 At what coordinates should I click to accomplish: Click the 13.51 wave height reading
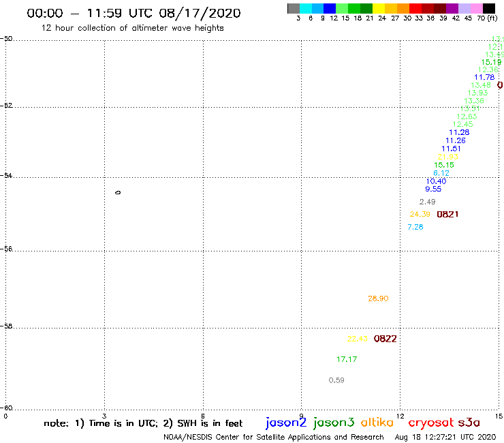pos(470,108)
